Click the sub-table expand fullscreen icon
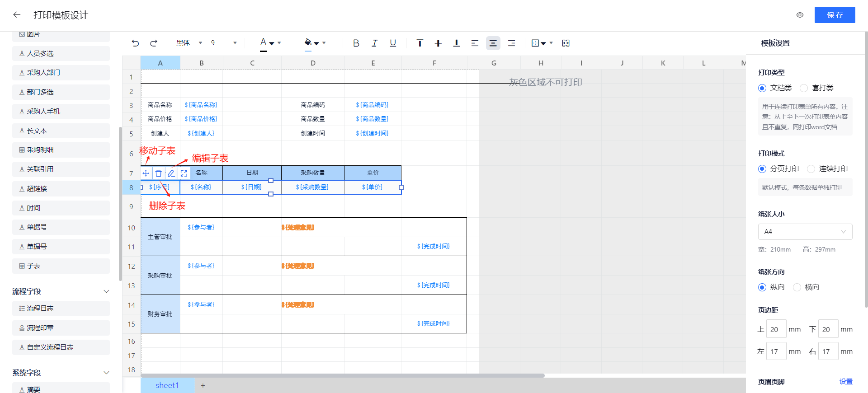Viewport: 868px width, 393px height. click(x=184, y=173)
